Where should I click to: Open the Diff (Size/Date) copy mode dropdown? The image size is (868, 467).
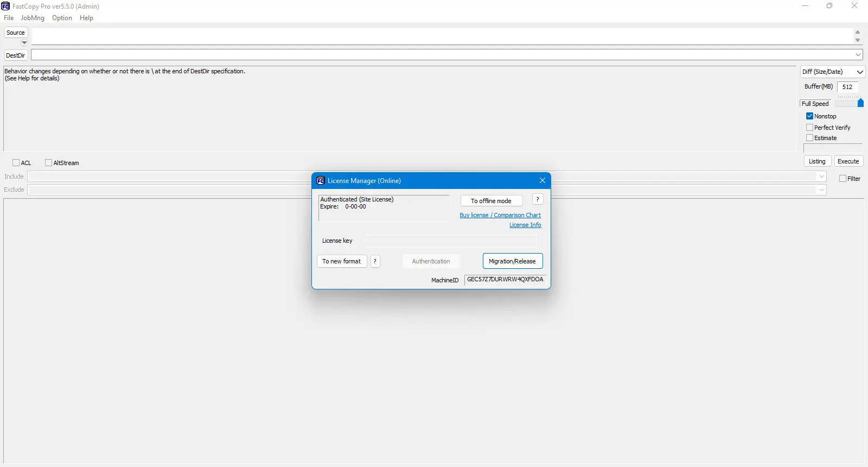pyautogui.click(x=832, y=72)
